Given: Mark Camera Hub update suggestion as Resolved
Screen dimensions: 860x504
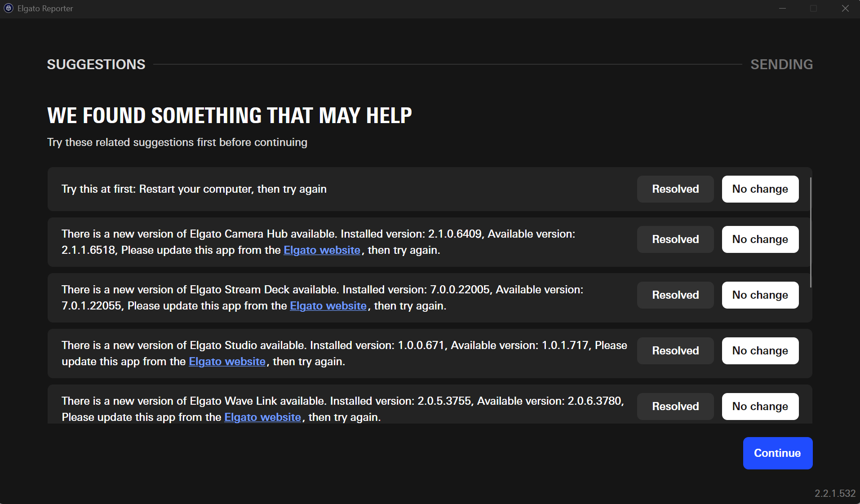Looking at the screenshot, I should tap(675, 239).
